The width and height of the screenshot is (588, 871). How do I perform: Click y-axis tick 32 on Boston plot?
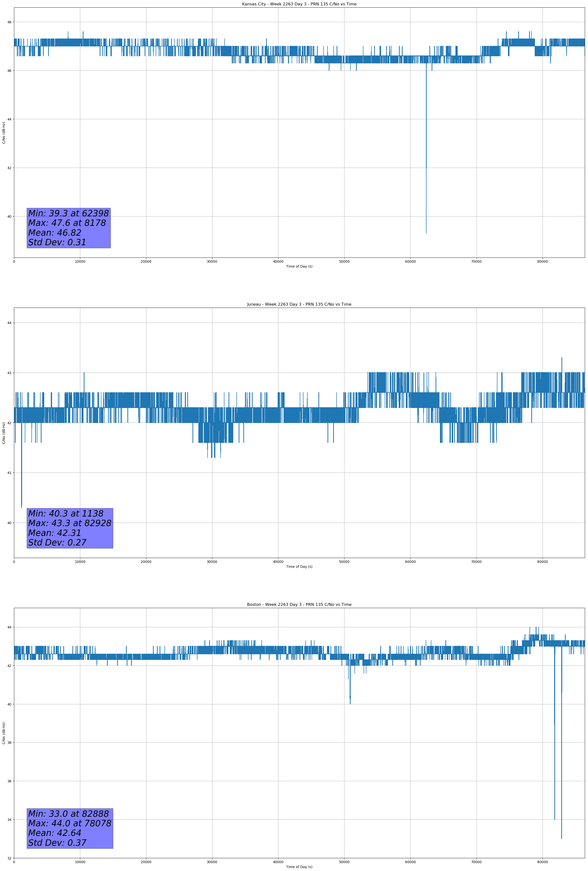tap(9, 858)
